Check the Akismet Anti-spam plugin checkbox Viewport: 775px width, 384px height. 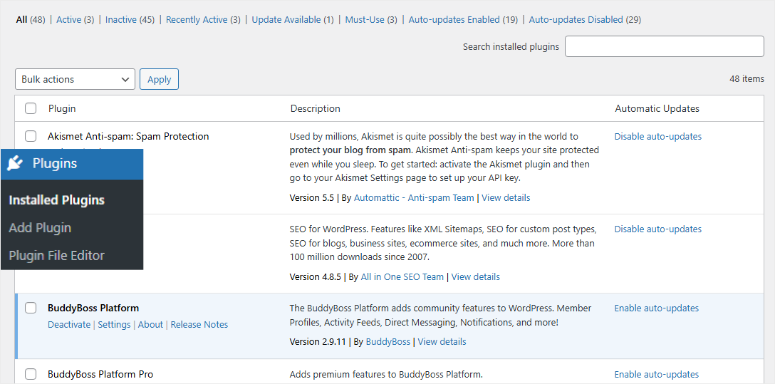31,136
